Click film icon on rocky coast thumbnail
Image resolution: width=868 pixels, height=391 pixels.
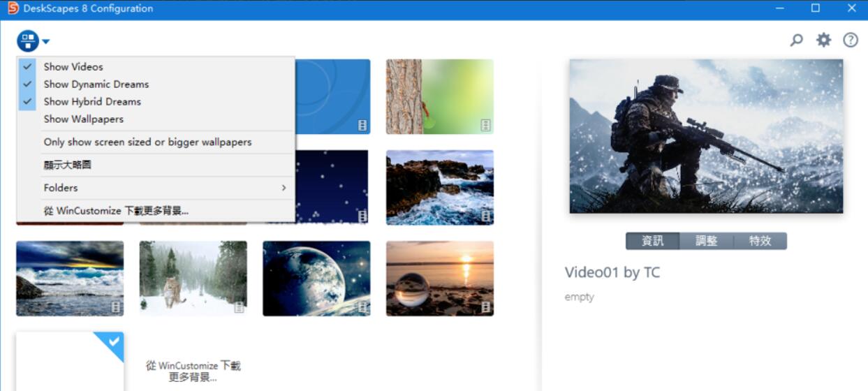click(x=485, y=216)
